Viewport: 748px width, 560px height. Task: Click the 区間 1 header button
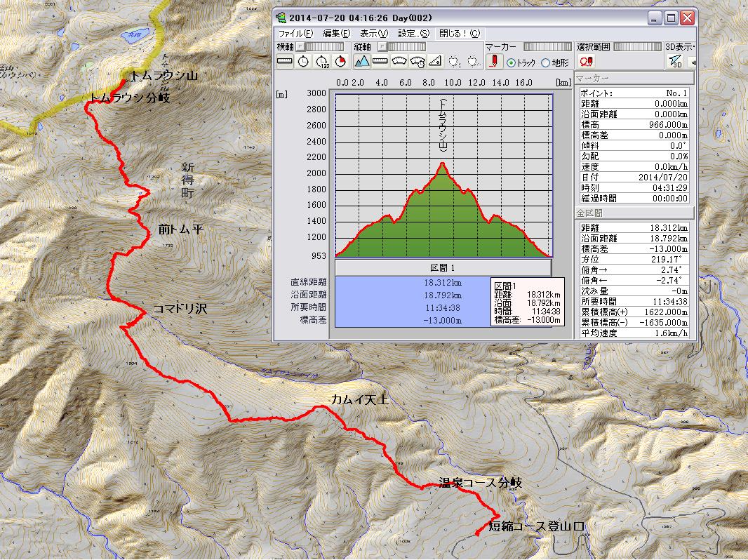pyautogui.click(x=443, y=268)
